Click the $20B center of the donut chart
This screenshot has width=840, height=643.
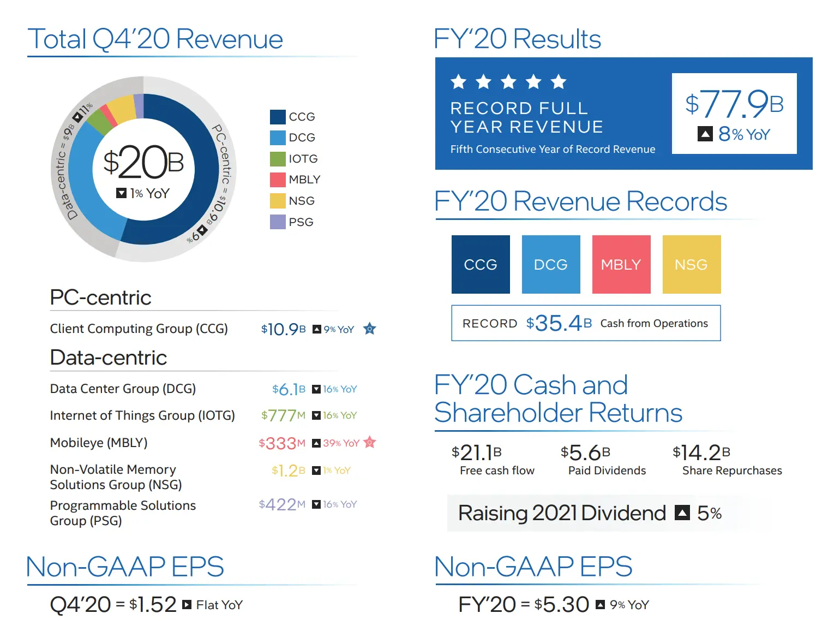[144, 162]
